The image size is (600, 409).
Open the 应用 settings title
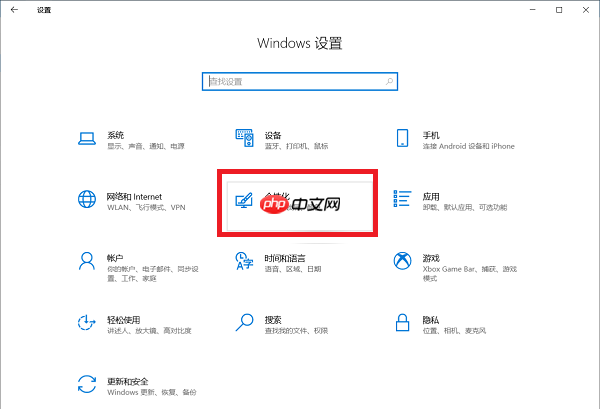tap(431, 197)
